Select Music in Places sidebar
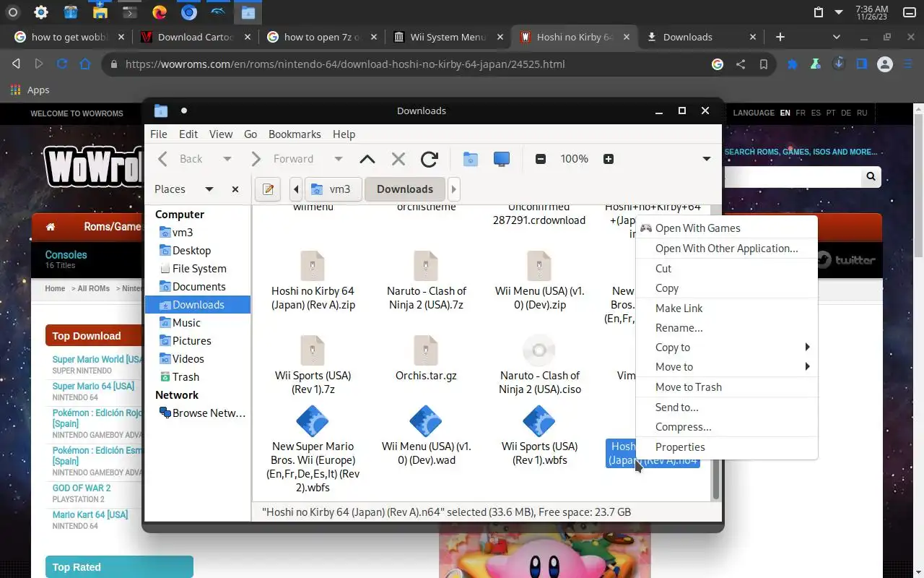 point(198,323)
